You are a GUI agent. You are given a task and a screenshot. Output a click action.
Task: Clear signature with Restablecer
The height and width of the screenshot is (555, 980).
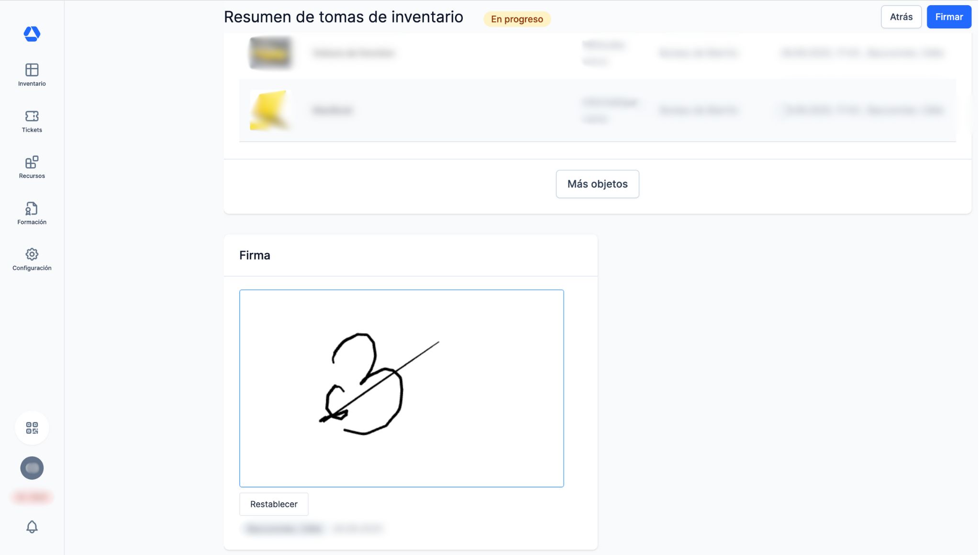pyautogui.click(x=274, y=504)
